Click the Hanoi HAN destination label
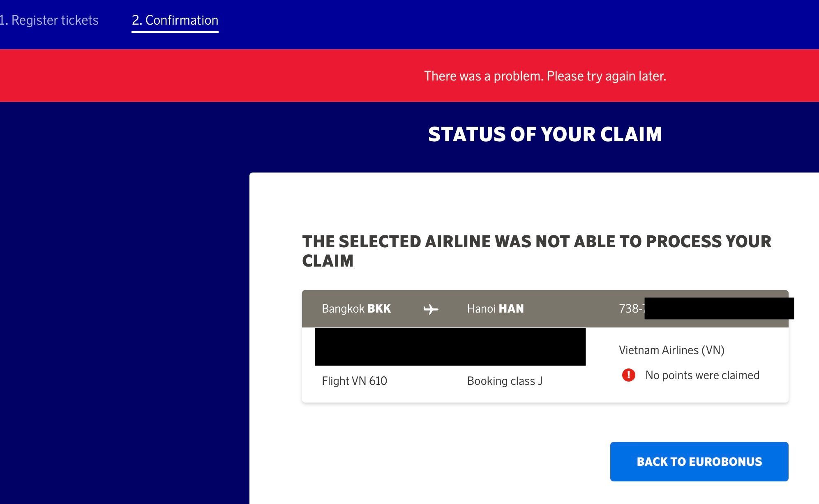Viewport: 819px width, 504px height. click(496, 308)
